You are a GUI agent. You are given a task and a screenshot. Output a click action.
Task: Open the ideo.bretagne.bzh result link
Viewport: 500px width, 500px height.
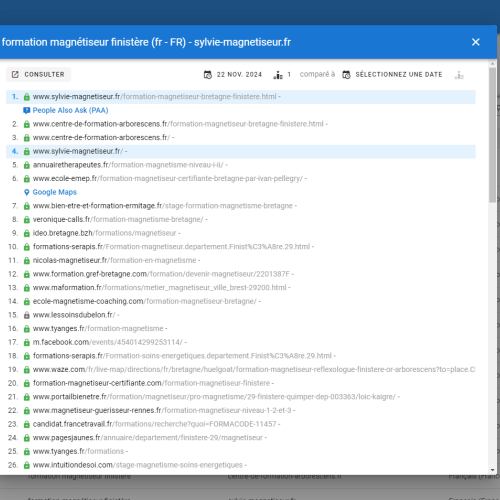click(x=104, y=233)
